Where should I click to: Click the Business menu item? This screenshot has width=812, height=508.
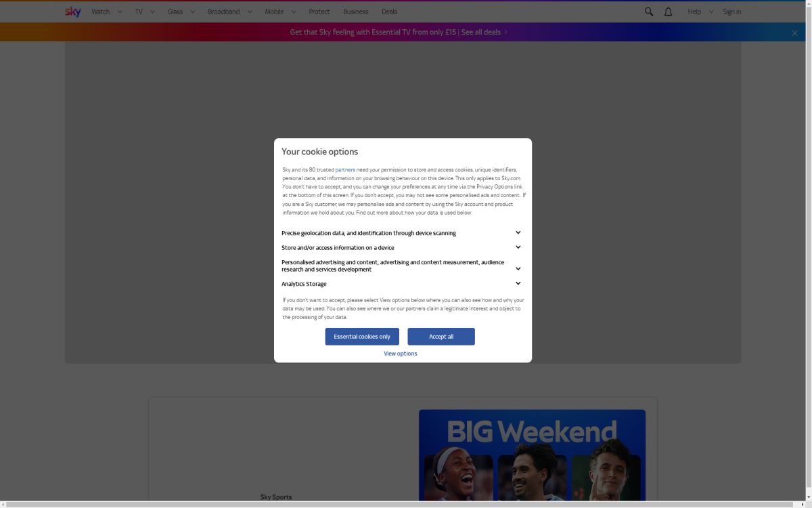click(355, 12)
